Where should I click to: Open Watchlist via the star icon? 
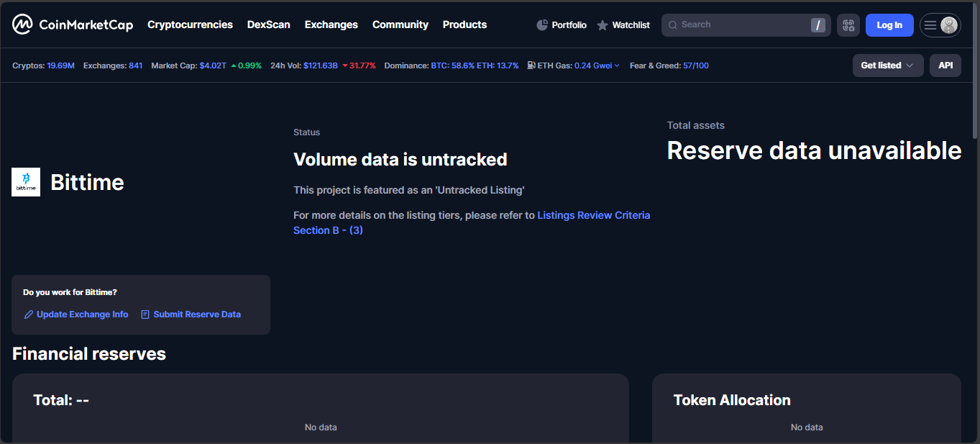603,25
